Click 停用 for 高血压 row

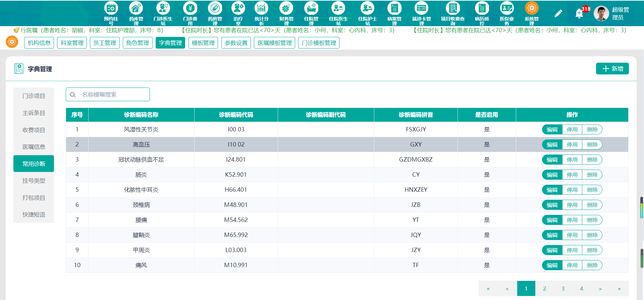pyautogui.click(x=572, y=144)
